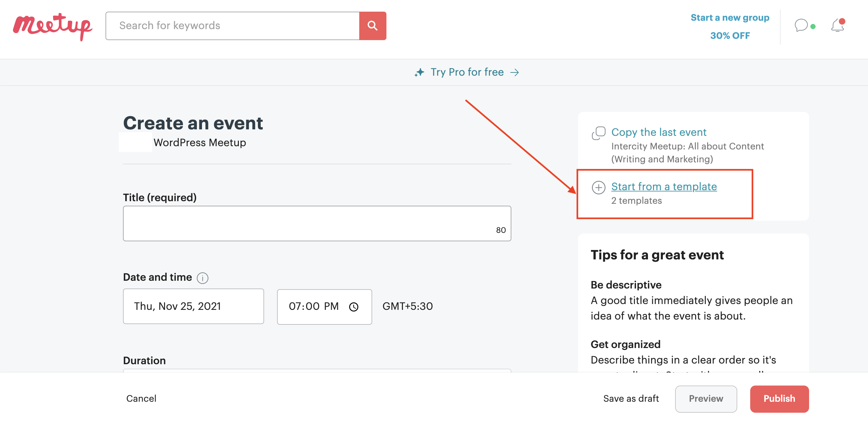Image resolution: width=868 pixels, height=425 pixels.
Task: Click the plus circle icon beside Start from a template
Action: coord(598,187)
